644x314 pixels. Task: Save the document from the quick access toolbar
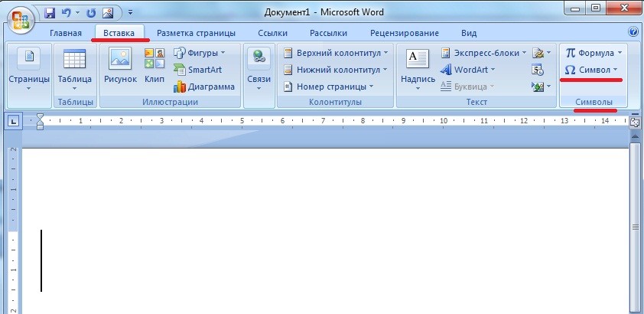pos(50,13)
